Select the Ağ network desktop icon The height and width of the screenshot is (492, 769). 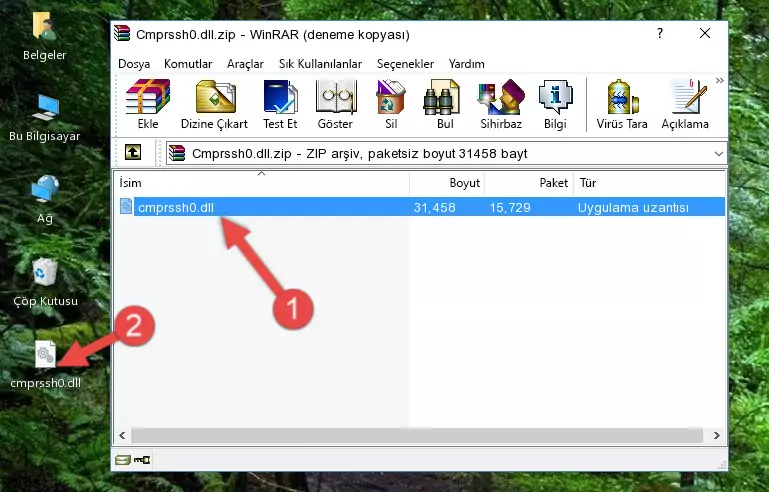point(45,199)
